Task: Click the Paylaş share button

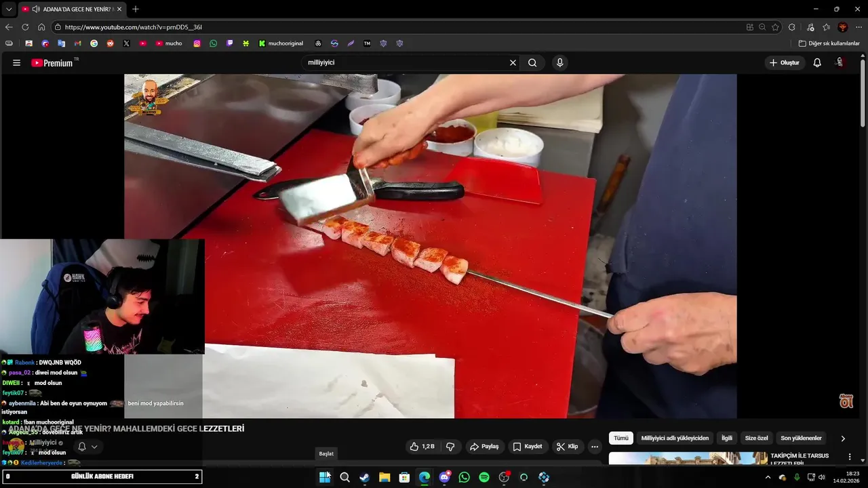Action: point(484,447)
